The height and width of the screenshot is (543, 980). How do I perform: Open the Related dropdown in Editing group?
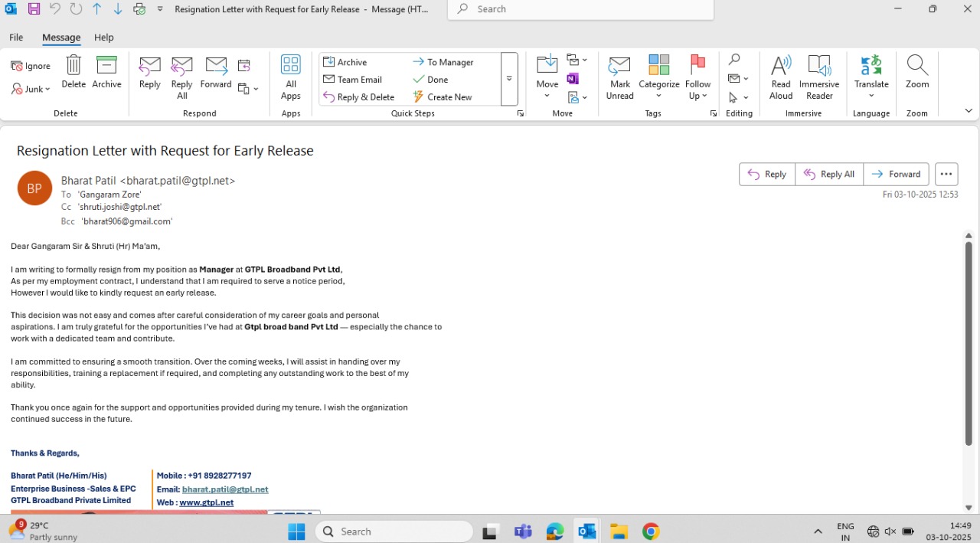[x=738, y=78]
